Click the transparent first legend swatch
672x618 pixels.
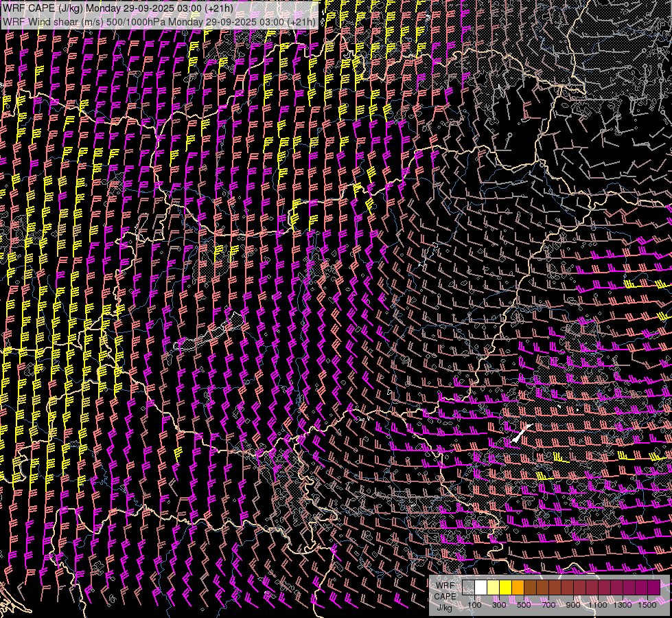[469, 587]
